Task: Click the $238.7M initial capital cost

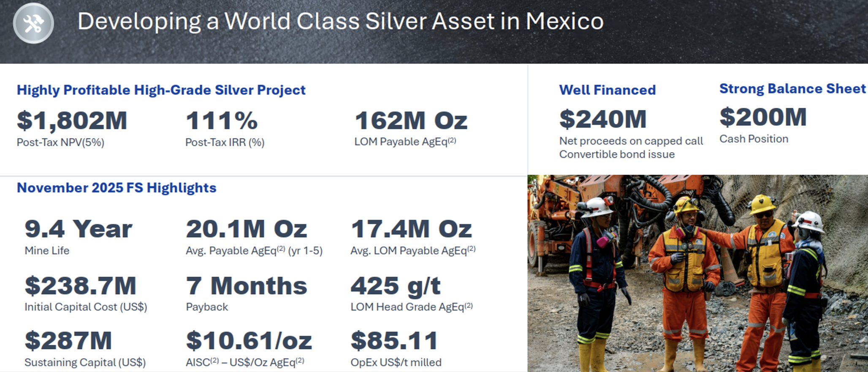Action: point(80,286)
